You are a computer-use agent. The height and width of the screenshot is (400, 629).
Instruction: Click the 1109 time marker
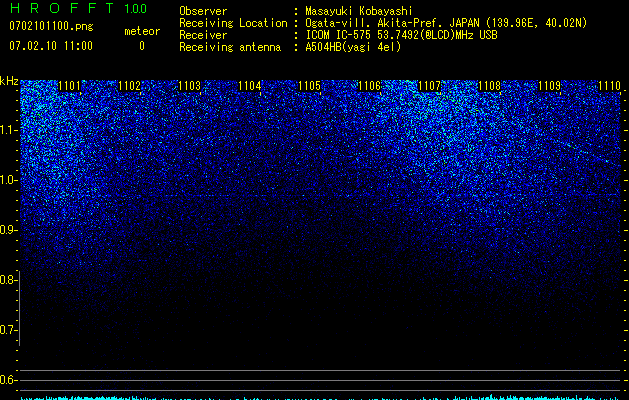(549, 86)
